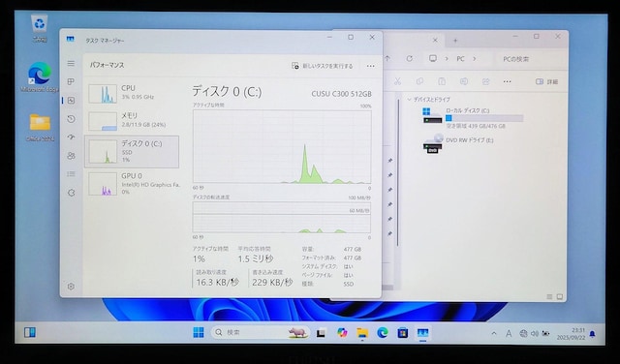Click Rename icon in Explorer toolbar
Image resolution: width=620 pixels, height=364 pixels.
point(464,81)
